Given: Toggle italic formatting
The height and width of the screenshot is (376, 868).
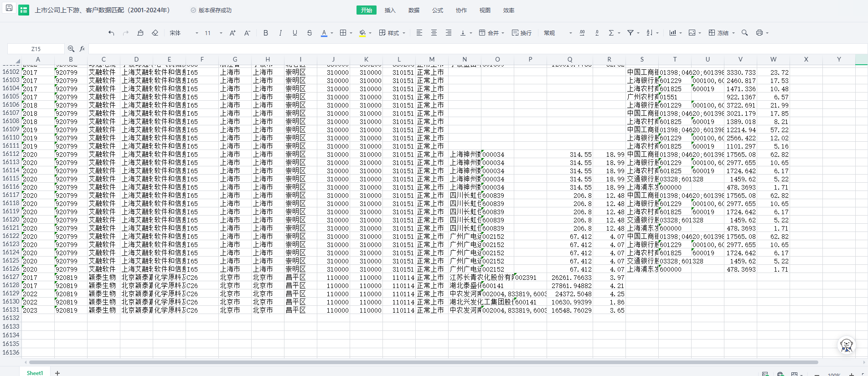Looking at the screenshot, I should pos(280,33).
